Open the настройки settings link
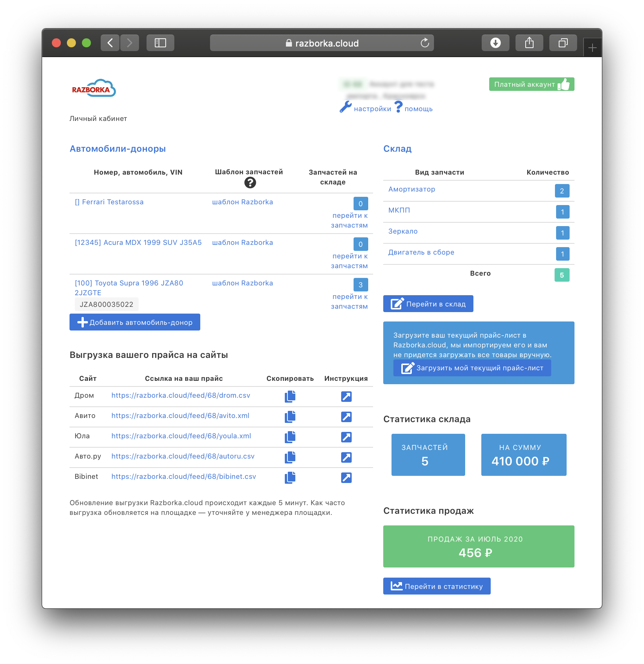Viewport: 644px width, 664px height. tap(372, 109)
